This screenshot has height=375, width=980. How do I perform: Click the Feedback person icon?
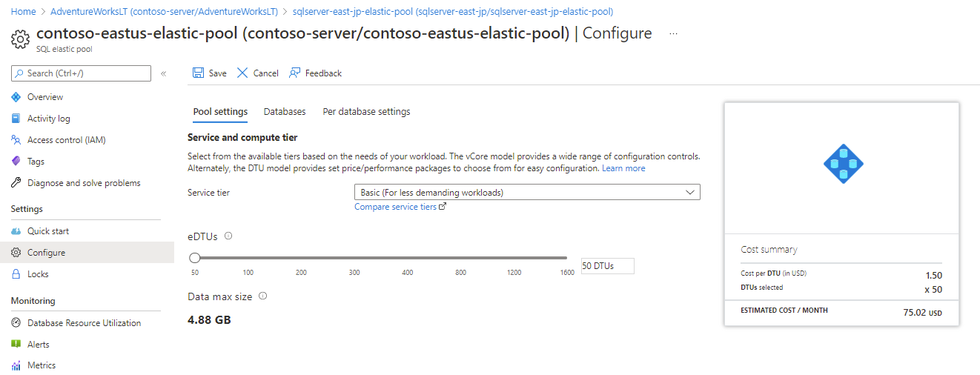pos(295,73)
